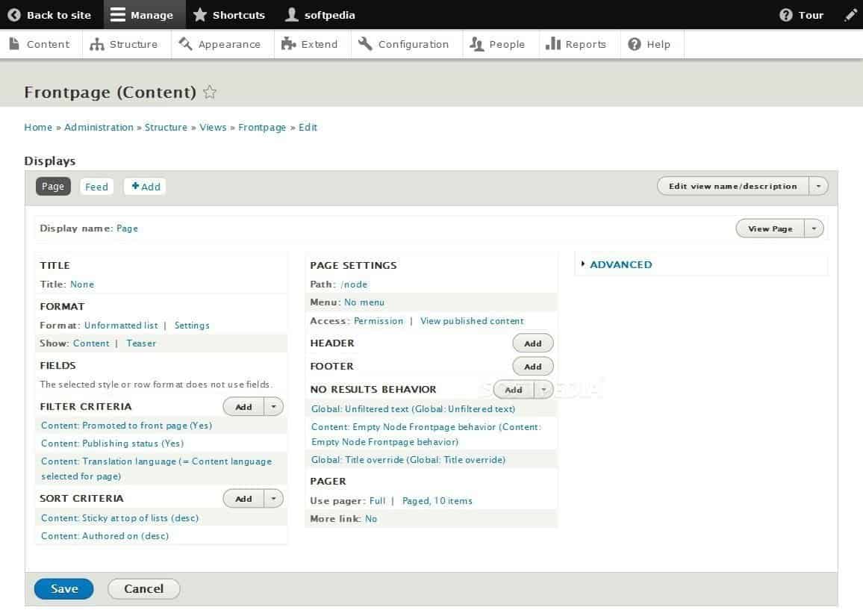863x616 pixels.
Task: Switch to the Feed display tab
Action: tap(96, 187)
